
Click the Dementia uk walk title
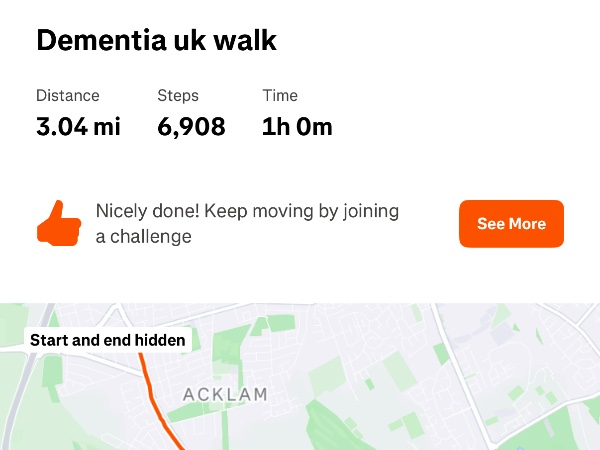pos(156,40)
